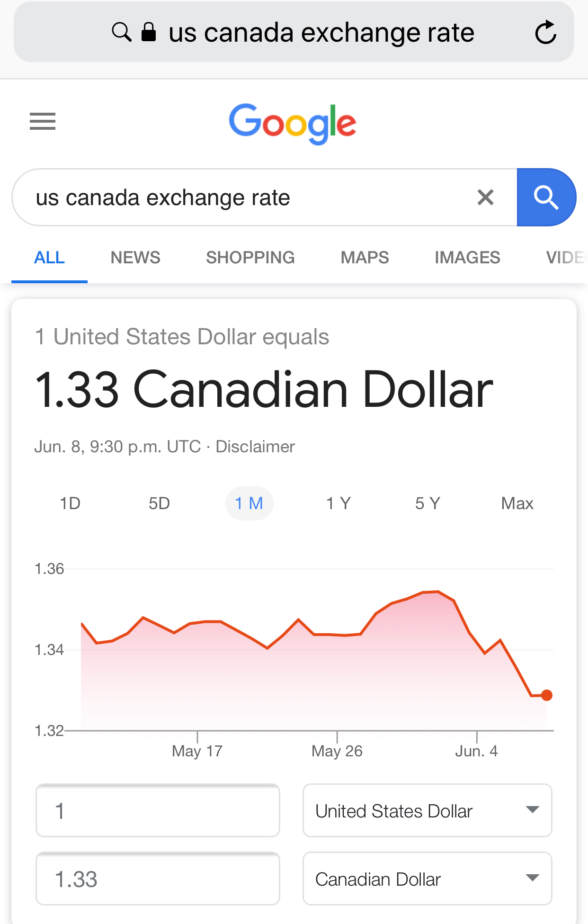Select the 1D chart range
The width and height of the screenshot is (588, 924).
pos(70,503)
